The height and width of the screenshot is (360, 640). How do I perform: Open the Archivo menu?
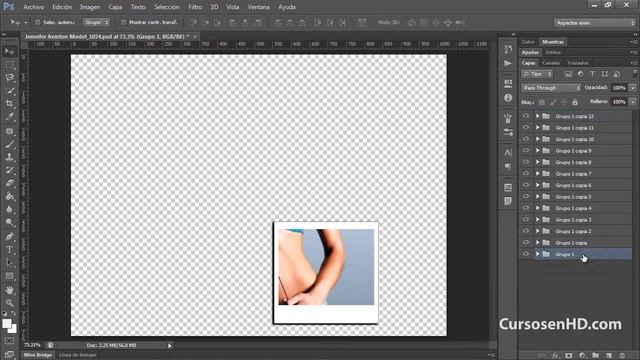point(33,7)
